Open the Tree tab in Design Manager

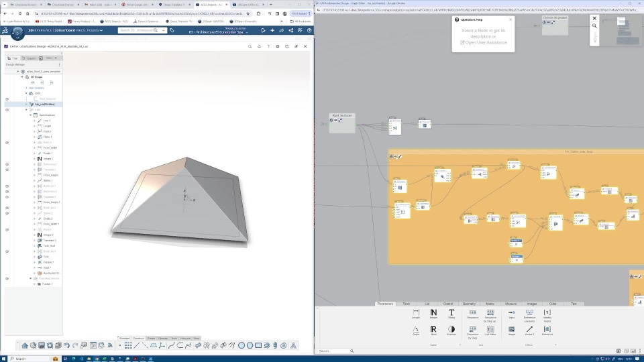pos(13,58)
